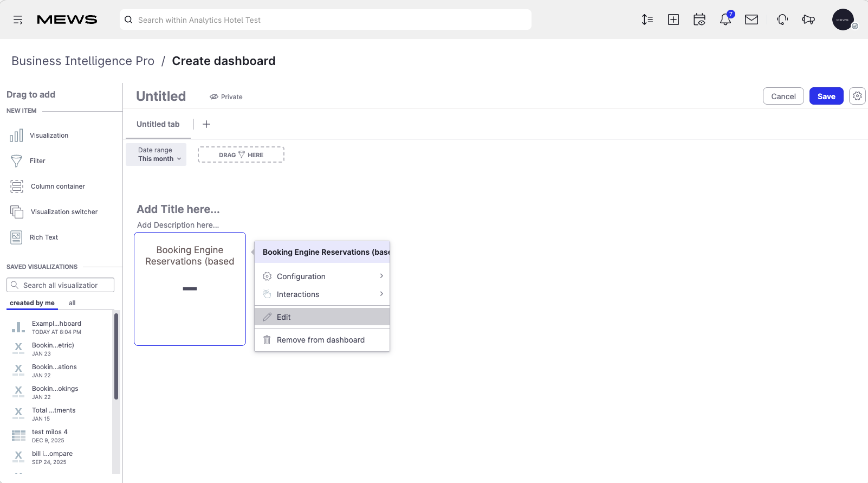Click the Total ...tments metric icon

[x=18, y=414]
